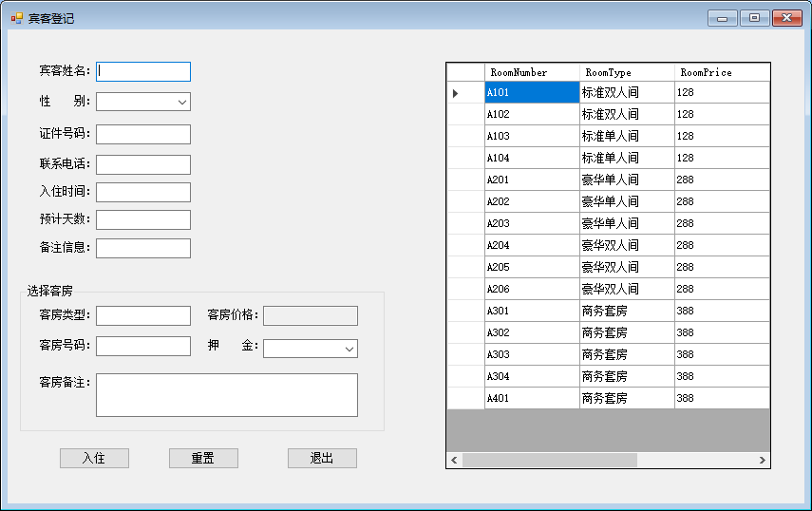Click the 重置 button
The width and height of the screenshot is (812, 511).
tap(203, 458)
